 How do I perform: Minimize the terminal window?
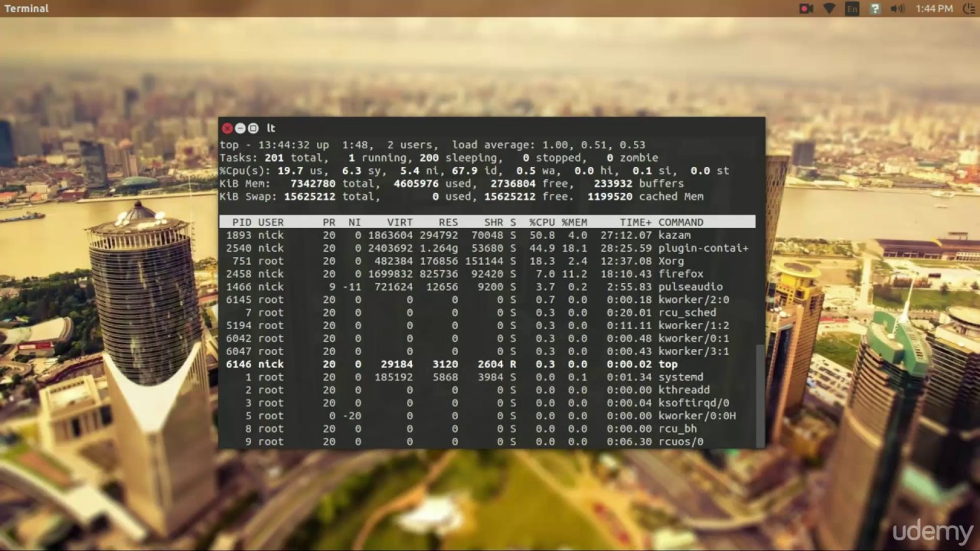coord(240,128)
